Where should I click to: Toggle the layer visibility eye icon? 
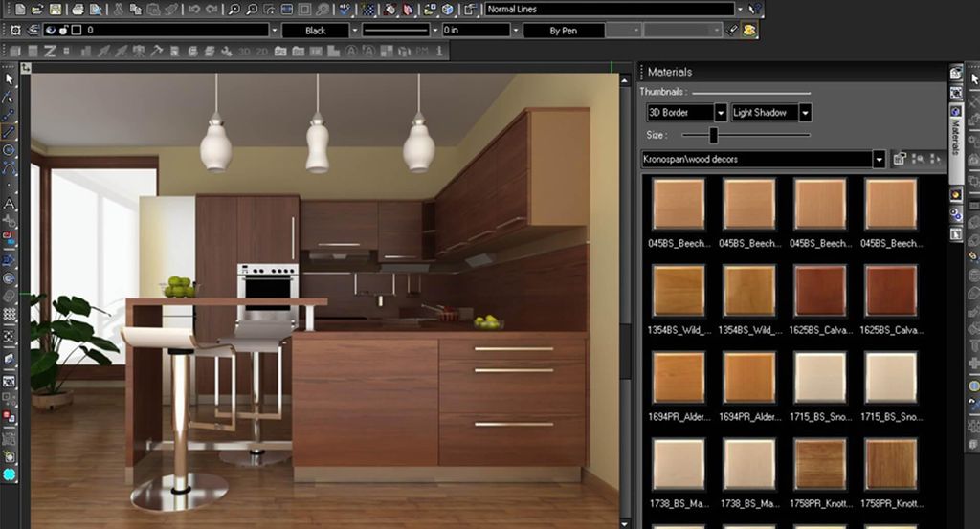point(51,31)
